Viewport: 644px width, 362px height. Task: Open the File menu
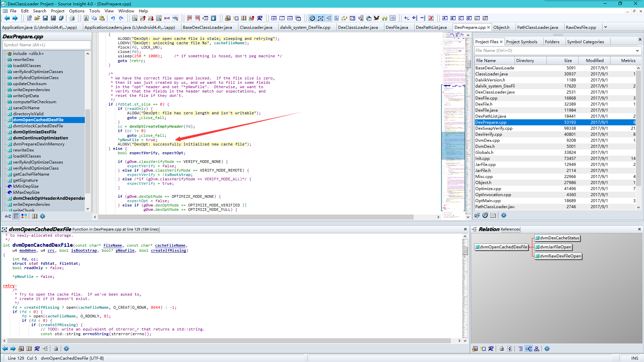[13, 11]
